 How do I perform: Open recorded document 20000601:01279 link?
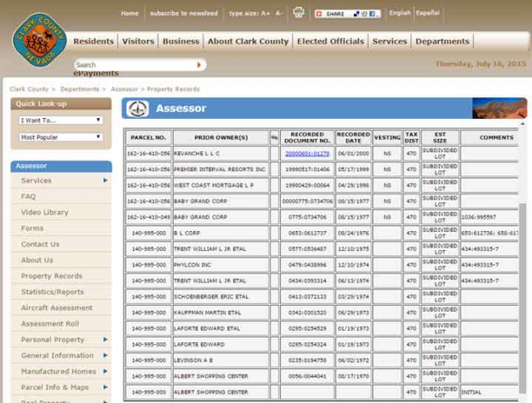pos(307,154)
